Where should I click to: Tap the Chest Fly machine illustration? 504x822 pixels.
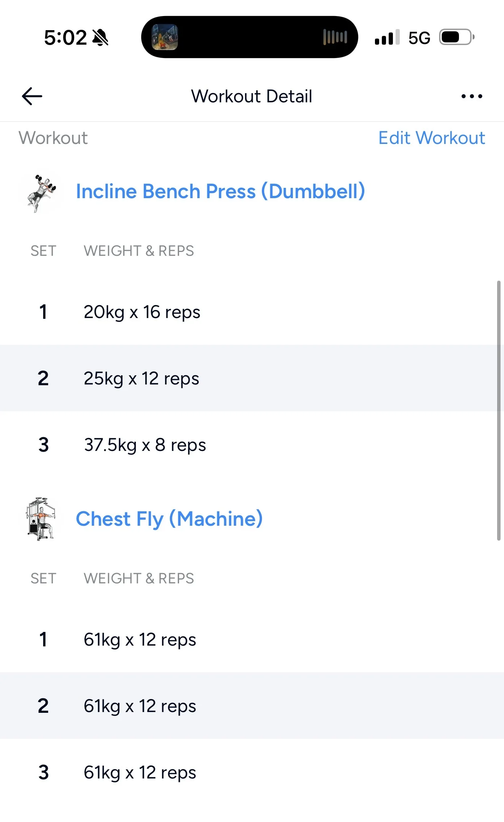tap(41, 519)
